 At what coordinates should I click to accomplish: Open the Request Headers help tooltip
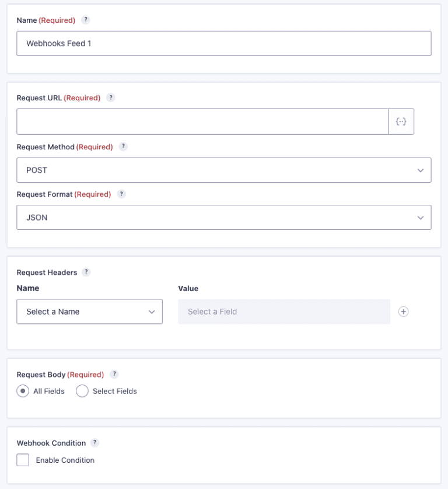pos(87,272)
